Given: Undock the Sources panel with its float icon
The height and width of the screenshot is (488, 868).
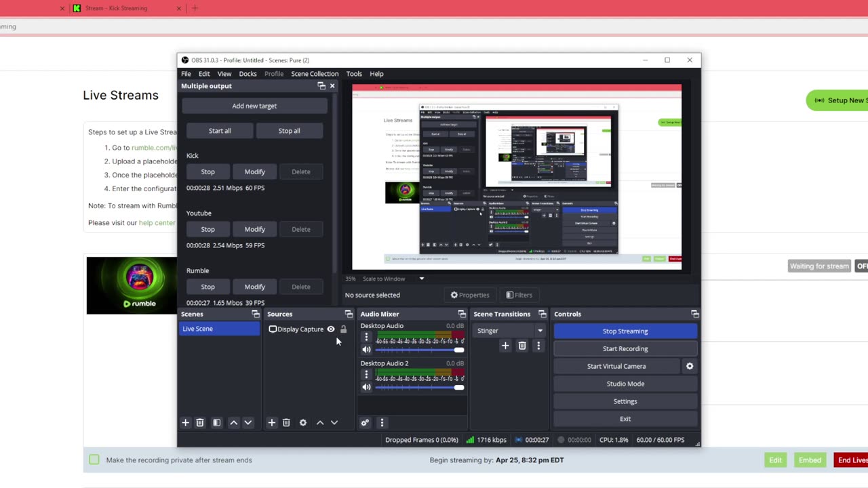Looking at the screenshot, I should tap(349, 314).
